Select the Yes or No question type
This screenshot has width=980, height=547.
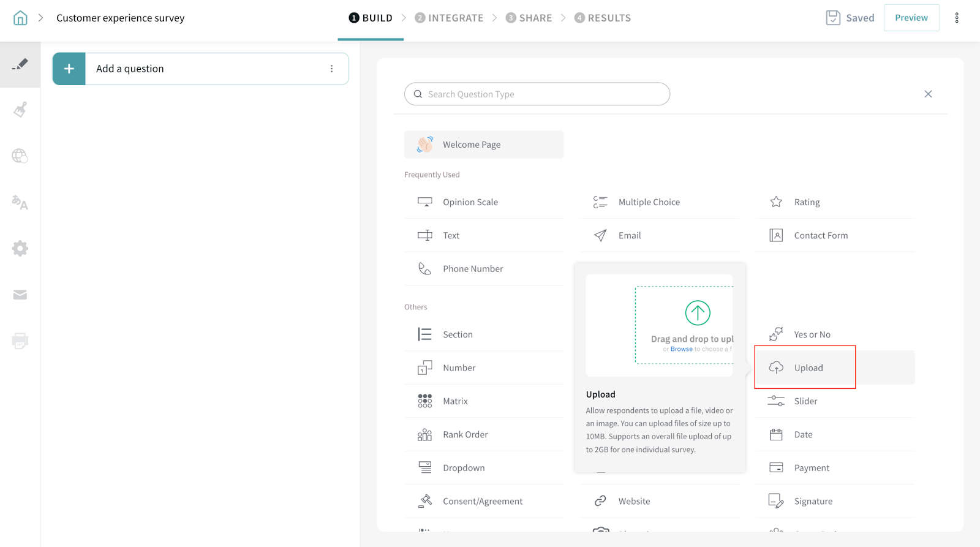click(812, 334)
